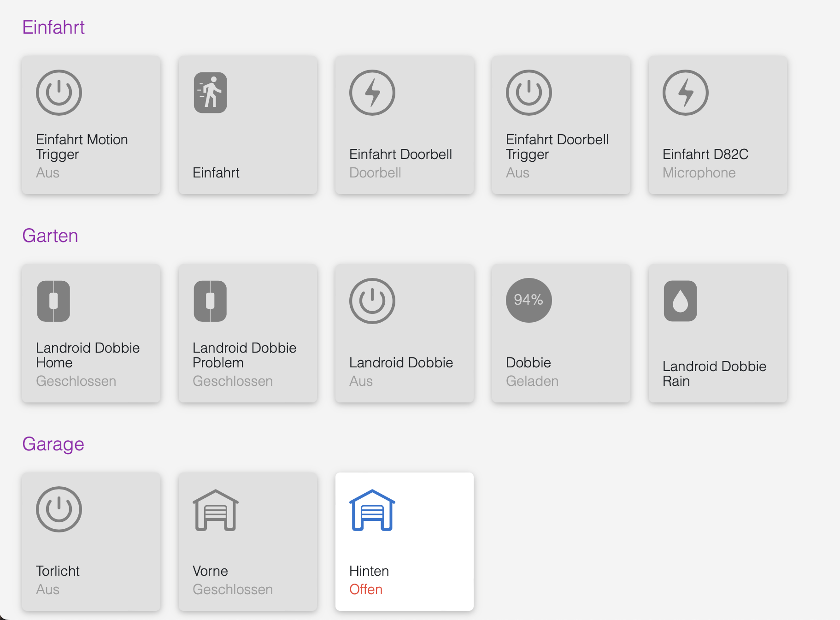Toggle the Landroid Dobbie power switch

(372, 301)
